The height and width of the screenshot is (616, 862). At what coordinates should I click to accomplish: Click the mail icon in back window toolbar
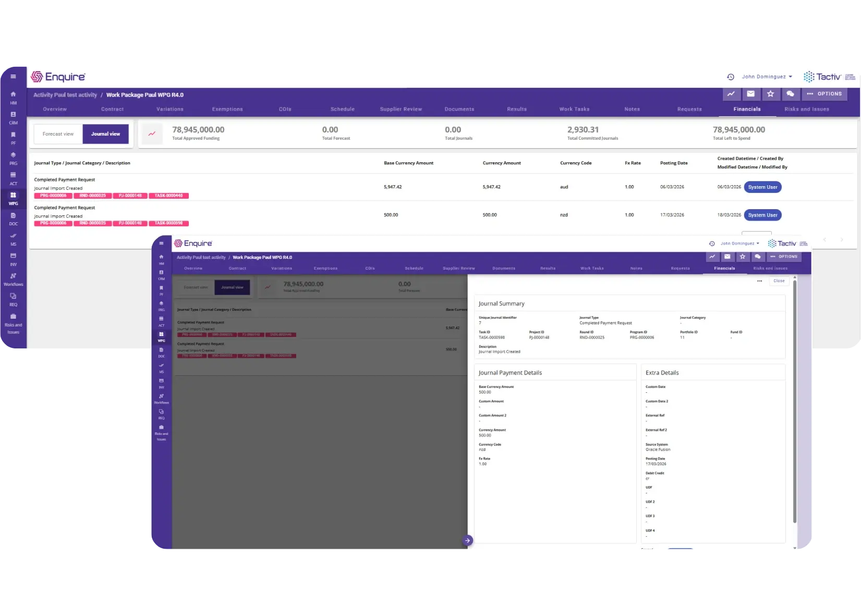coord(751,94)
